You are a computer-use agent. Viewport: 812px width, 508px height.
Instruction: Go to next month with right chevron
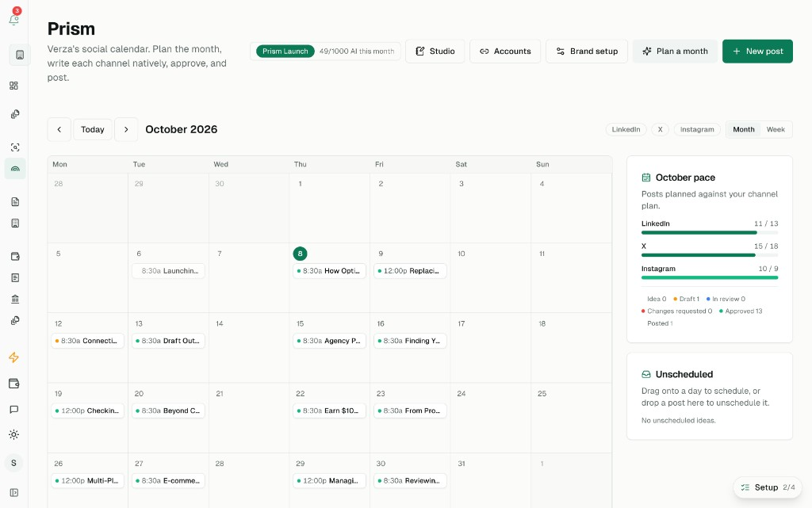[x=126, y=129]
